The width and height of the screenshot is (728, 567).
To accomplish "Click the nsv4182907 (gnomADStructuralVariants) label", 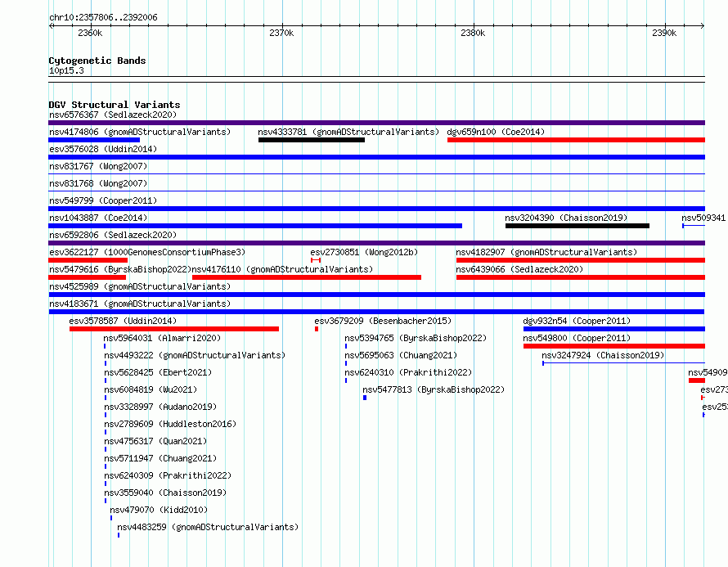I will coord(546,252).
